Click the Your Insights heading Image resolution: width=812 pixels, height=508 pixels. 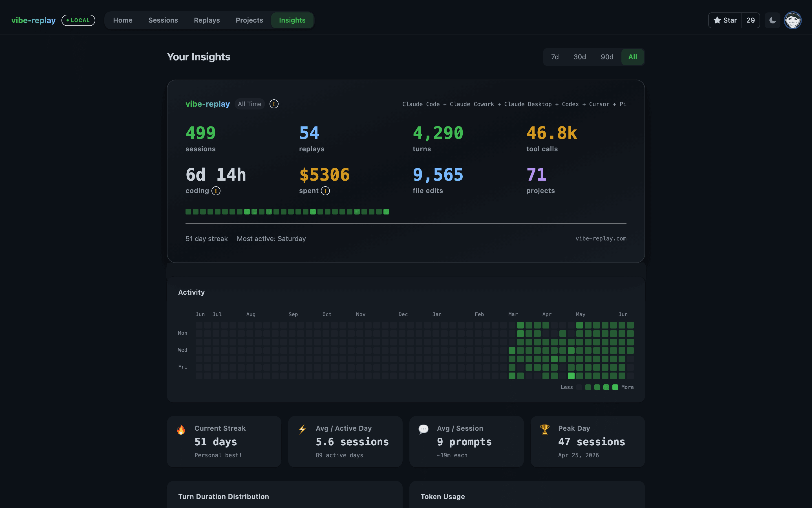pyautogui.click(x=199, y=57)
